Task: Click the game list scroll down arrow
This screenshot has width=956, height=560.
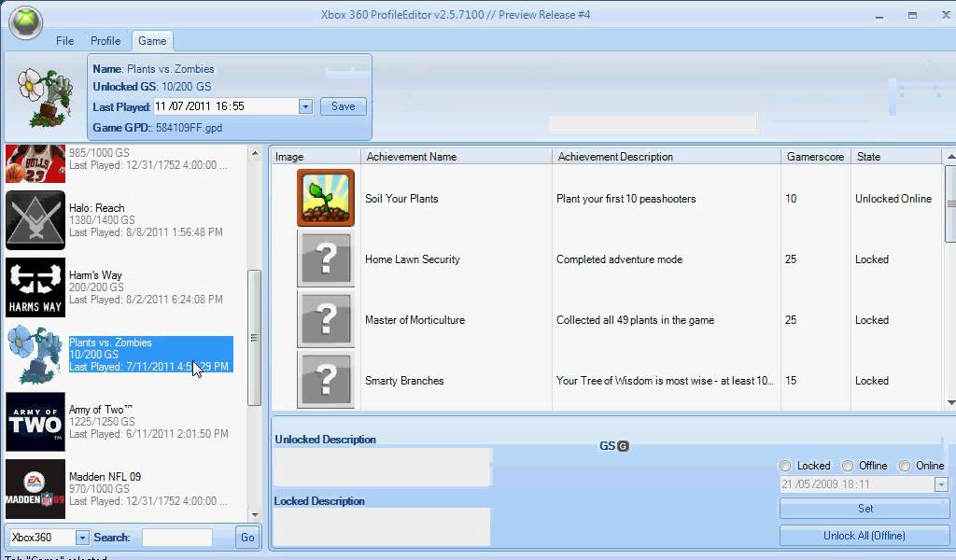Action: [x=255, y=515]
